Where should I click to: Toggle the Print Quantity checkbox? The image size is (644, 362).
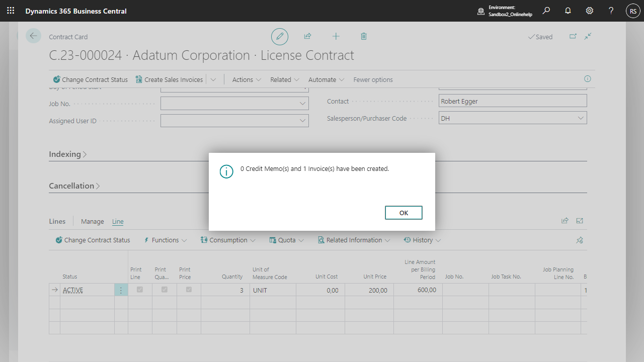click(x=165, y=290)
